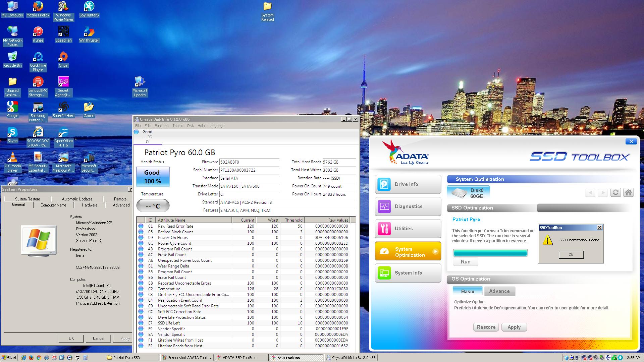Click OK in the SSDToolBox dialog
The width and height of the screenshot is (644, 362).
571,255
